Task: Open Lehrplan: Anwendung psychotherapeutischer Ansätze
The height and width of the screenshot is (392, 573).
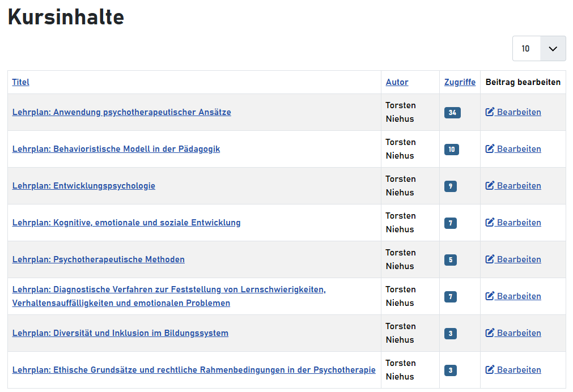Action: (121, 112)
